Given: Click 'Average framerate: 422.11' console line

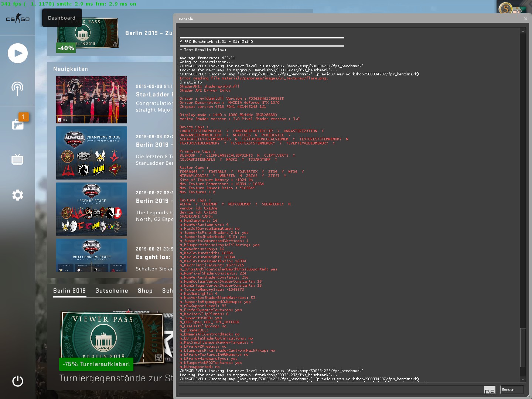Looking at the screenshot, I should 207,58.
